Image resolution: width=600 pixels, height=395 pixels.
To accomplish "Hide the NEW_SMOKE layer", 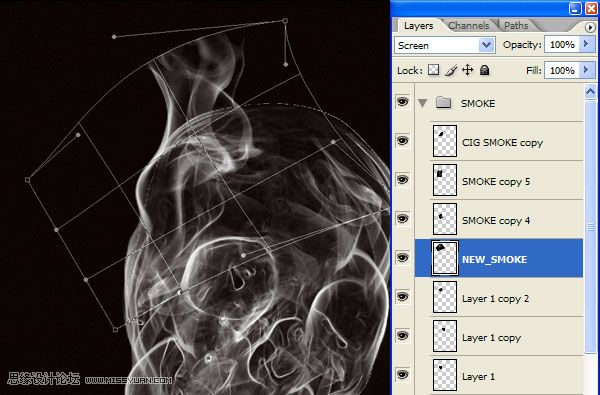I will tap(402, 258).
